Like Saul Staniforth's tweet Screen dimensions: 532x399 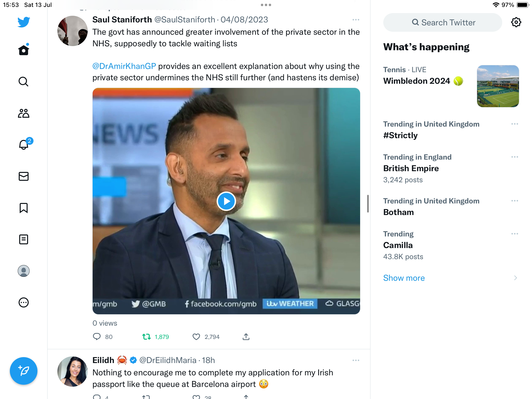coord(196,337)
